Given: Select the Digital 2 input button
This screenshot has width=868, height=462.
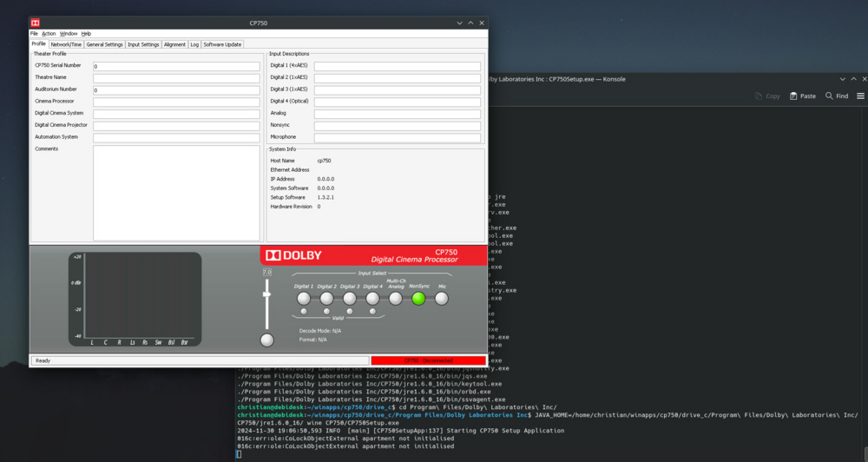Looking at the screenshot, I should [326, 299].
